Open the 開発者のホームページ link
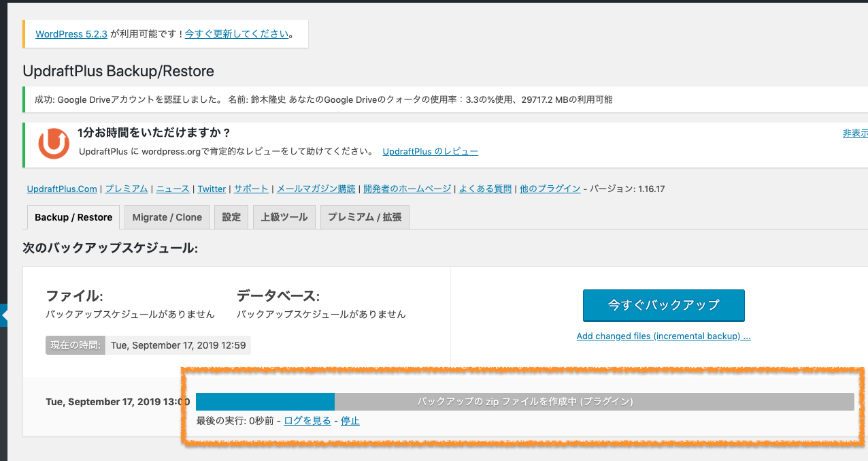The height and width of the screenshot is (461, 868). (407, 189)
